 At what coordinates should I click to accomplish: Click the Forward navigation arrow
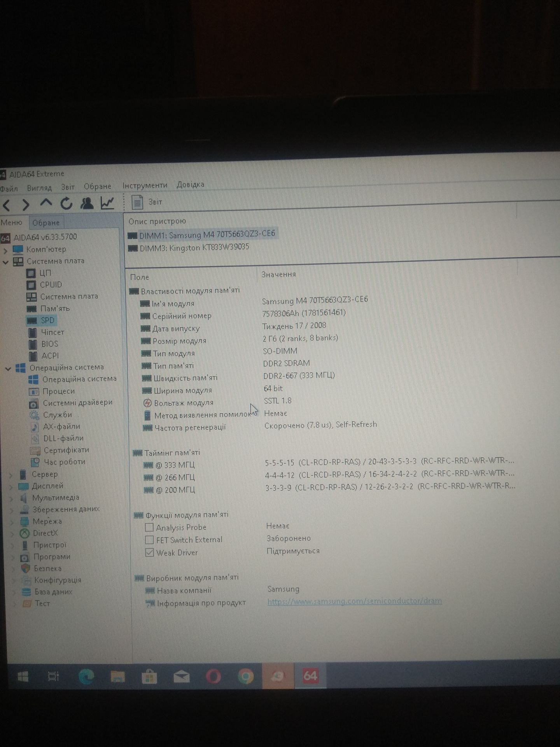pos(26,204)
